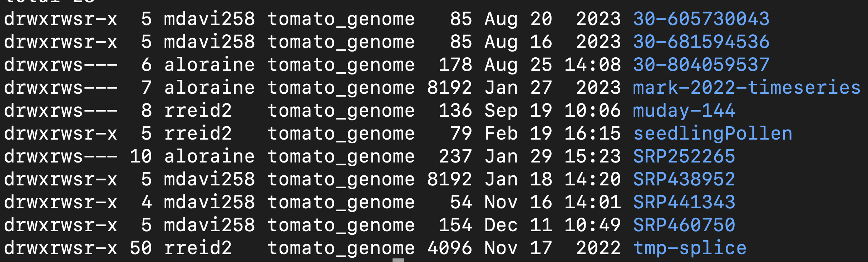Click the 30-804059537 directory name

click(x=701, y=65)
